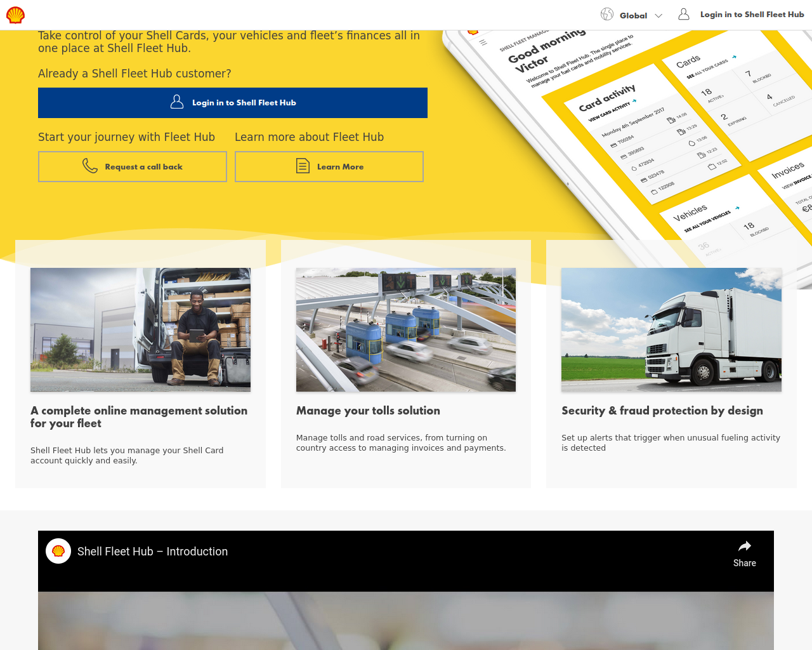The image size is (812, 650).
Task: Click the Shell logo in the header
Action: click(15, 15)
